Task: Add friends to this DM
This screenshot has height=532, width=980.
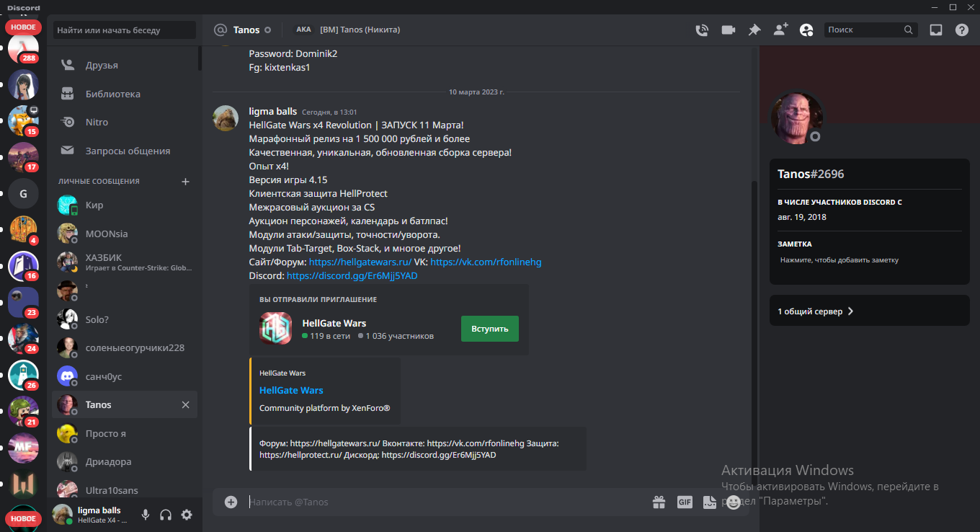Action: point(780,30)
